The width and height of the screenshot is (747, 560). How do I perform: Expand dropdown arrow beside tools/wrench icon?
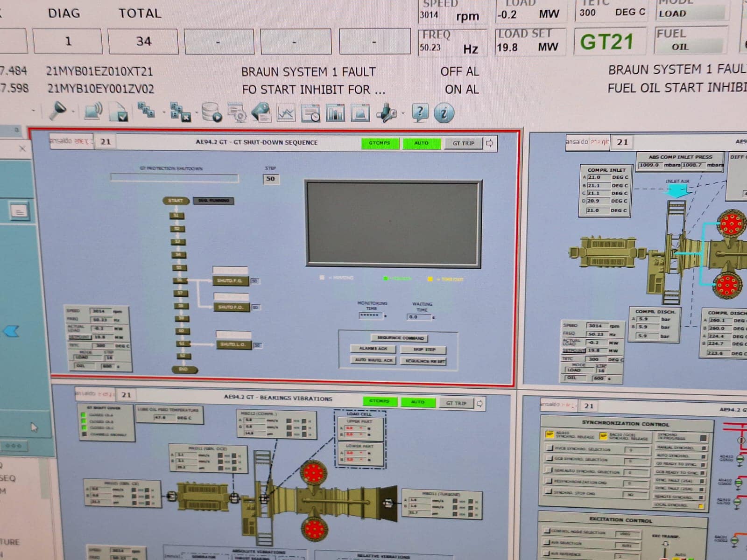point(403,113)
